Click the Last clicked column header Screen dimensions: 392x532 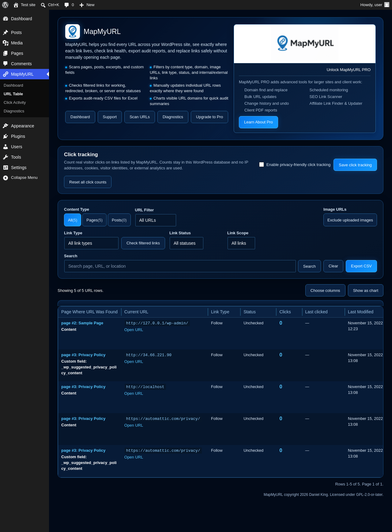[316, 312]
